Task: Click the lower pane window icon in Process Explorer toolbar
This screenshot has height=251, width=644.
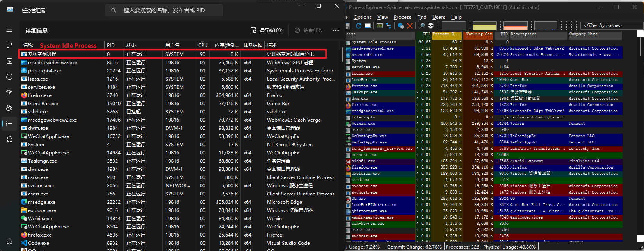Action: click(x=368, y=26)
